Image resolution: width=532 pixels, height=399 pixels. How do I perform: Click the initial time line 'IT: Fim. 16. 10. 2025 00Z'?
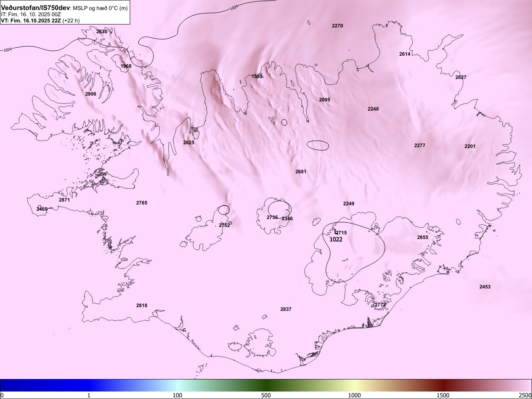[31, 14]
